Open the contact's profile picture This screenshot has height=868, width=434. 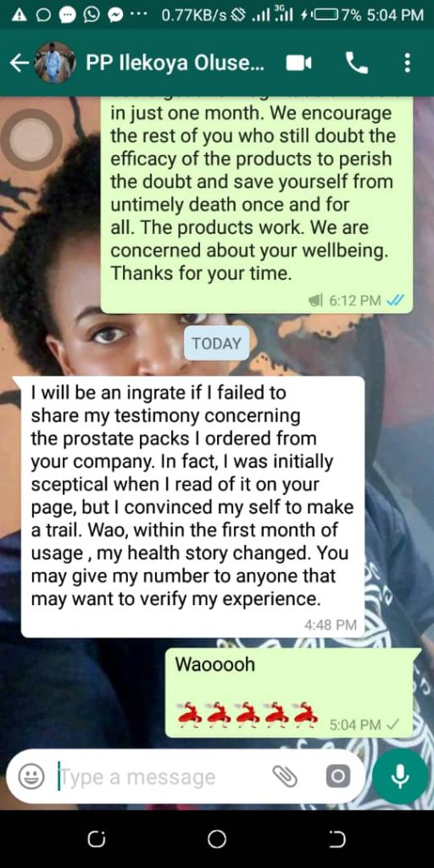(54, 63)
